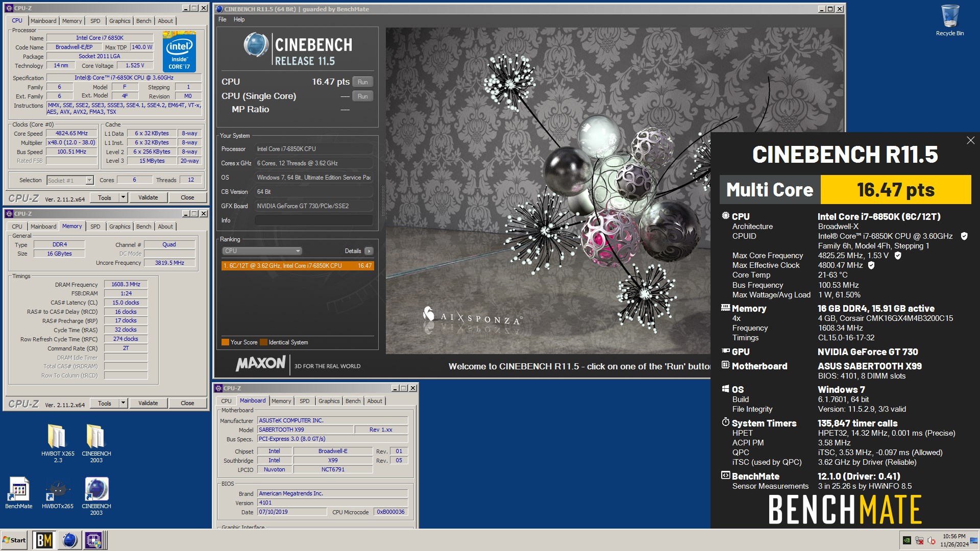Viewport: 980px width, 551px height.
Task: Click the Cinebench Info input field
Action: (x=313, y=220)
